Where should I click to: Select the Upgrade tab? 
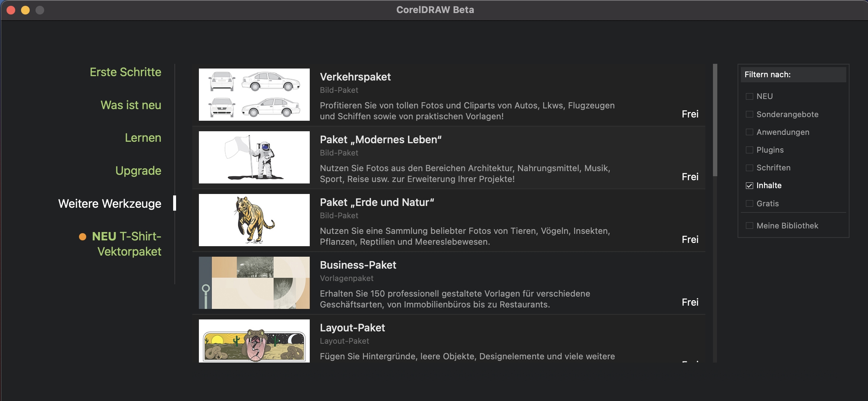coord(138,171)
